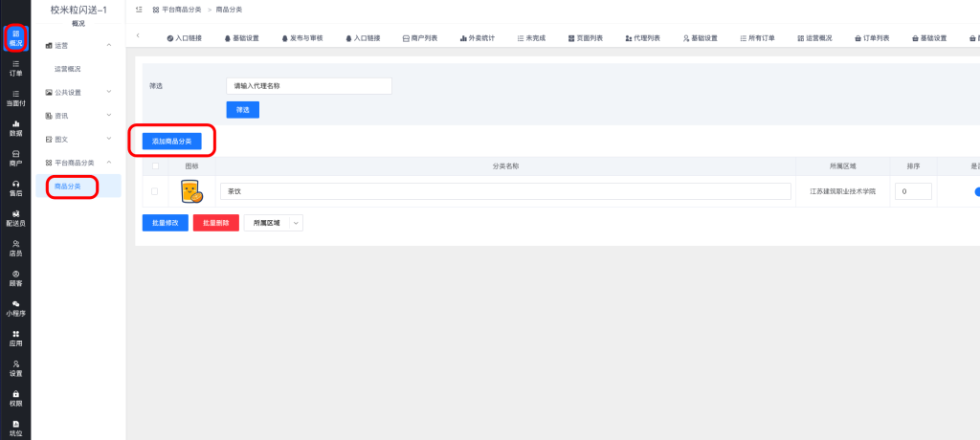Screen dimensions: 980x440
Task: Click the 请输入代理名称 filter input field
Action: pyautogui.click(x=309, y=86)
